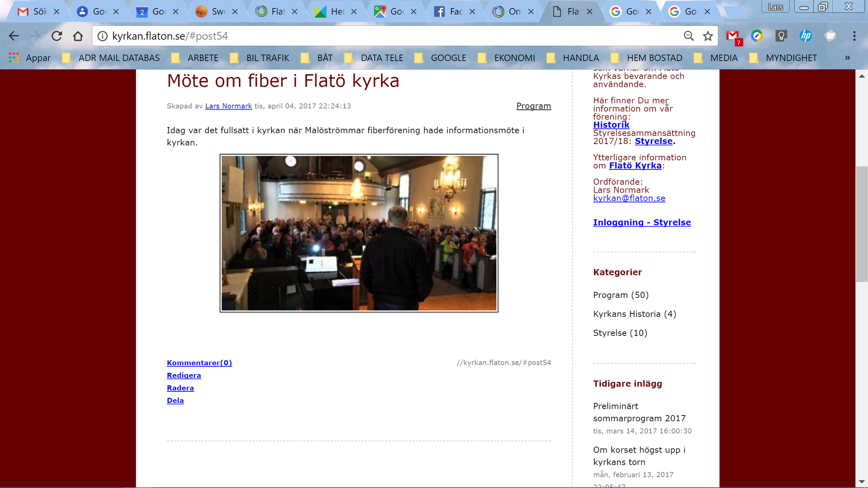This screenshot has height=488, width=868.
Task: Open the Styrelse link after 2017/18
Action: [x=654, y=141]
